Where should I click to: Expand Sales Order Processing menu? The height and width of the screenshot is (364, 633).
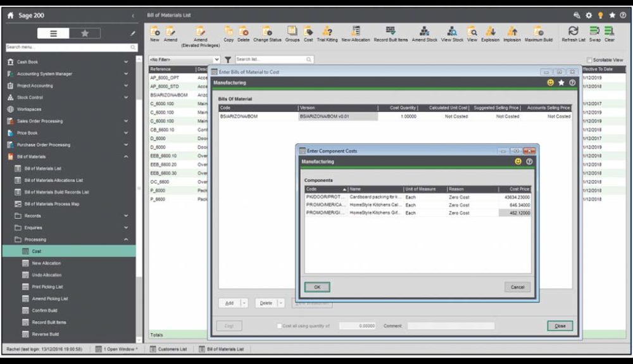pyautogui.click(x=126, y=121)
